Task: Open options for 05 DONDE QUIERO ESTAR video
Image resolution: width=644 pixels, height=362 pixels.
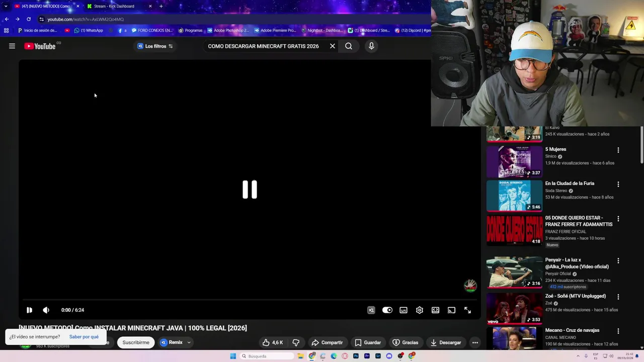Action: click(x=618, y=219)
